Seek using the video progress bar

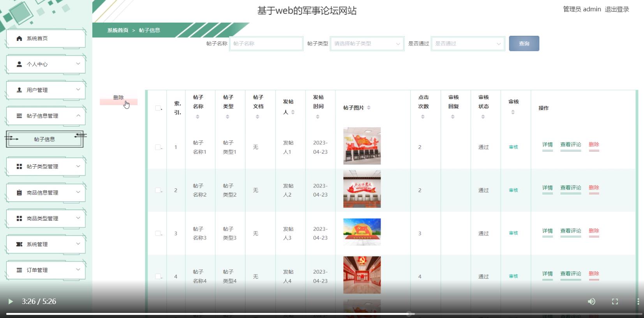pos(324,314)
